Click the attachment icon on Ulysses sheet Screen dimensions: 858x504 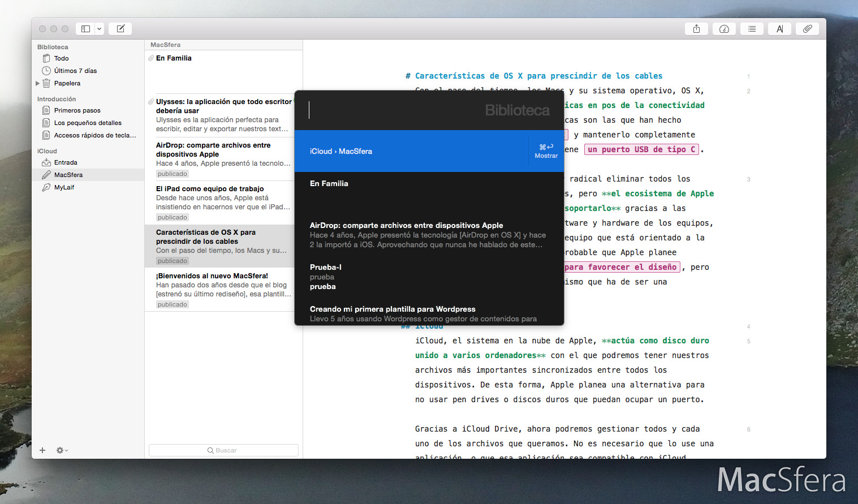point(151,102)
